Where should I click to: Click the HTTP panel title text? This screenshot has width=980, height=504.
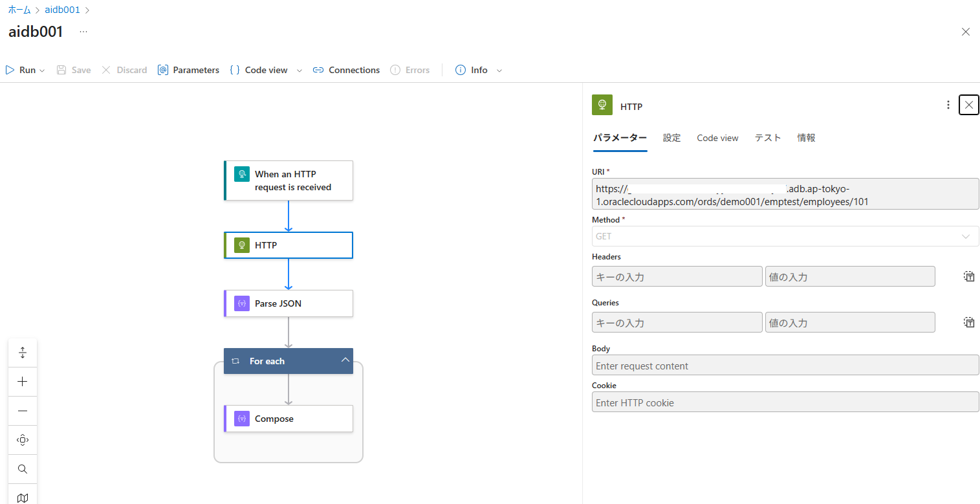(x=631, y=106)
